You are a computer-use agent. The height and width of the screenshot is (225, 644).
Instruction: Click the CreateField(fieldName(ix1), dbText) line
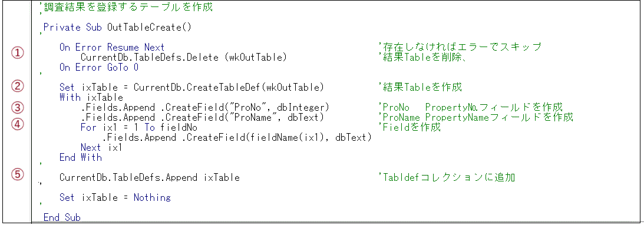point(237,138)
